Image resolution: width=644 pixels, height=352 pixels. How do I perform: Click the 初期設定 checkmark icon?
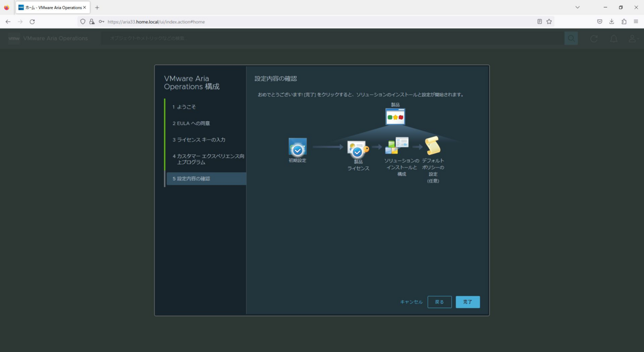pos(297,147)
